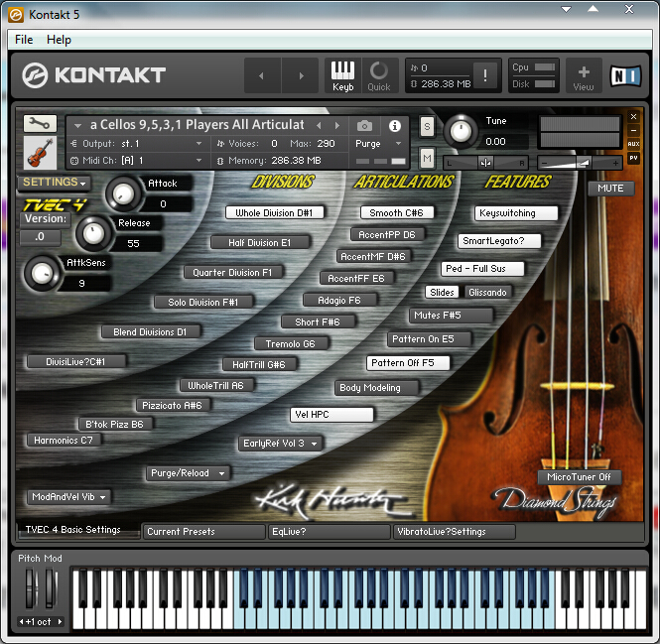
Task: Toggle the AUX sends button
Action: pos(633,144)
